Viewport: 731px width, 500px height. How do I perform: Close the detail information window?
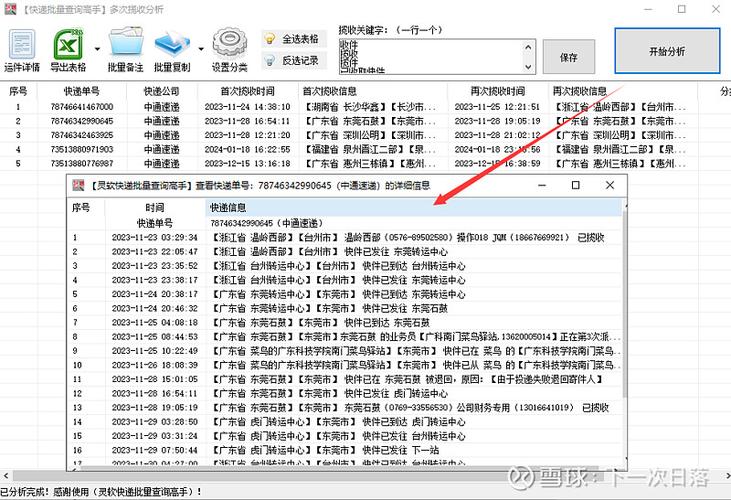610,185
